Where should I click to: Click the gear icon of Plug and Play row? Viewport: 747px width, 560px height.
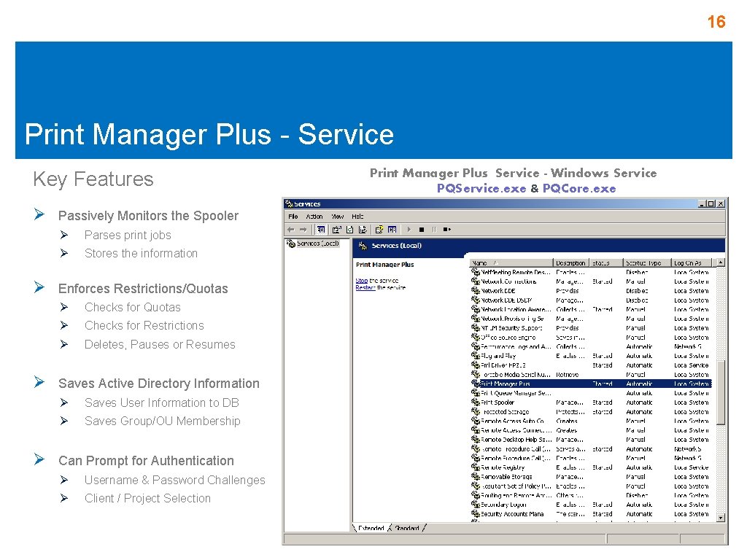coord(476,356)
